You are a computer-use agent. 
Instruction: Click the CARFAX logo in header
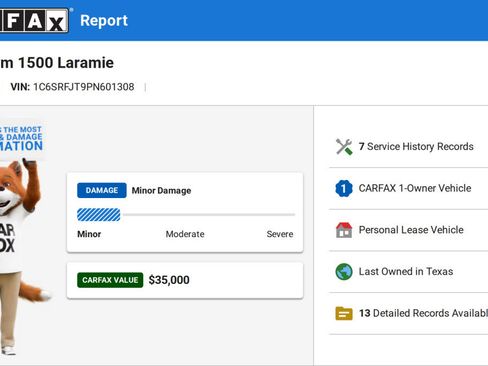pos(34,21)
